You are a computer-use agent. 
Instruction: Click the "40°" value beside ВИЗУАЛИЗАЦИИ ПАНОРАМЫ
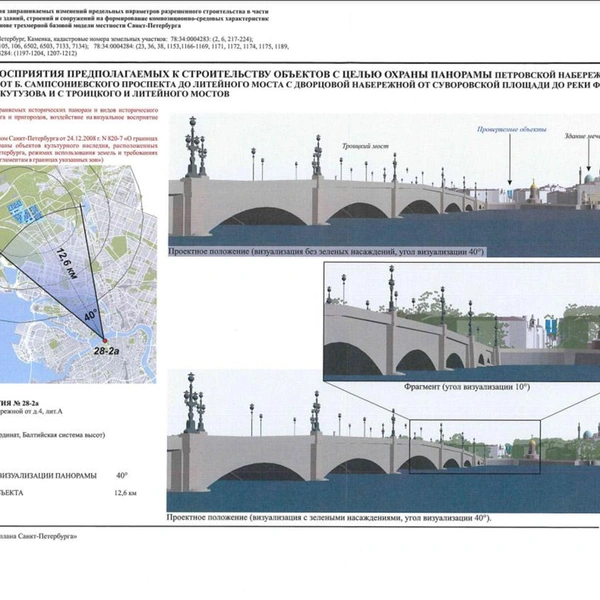click(122, 475)
